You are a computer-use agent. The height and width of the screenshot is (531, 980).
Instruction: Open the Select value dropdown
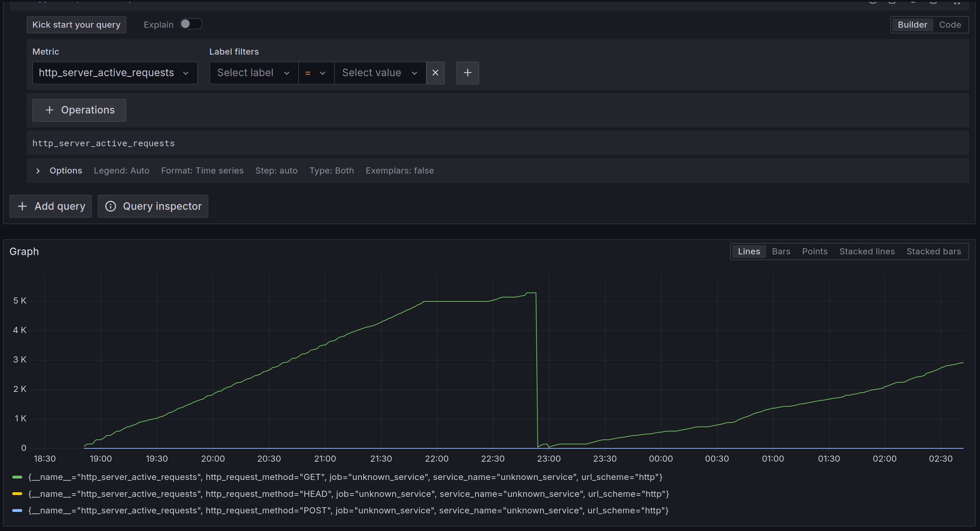click(x=380, y=73)
